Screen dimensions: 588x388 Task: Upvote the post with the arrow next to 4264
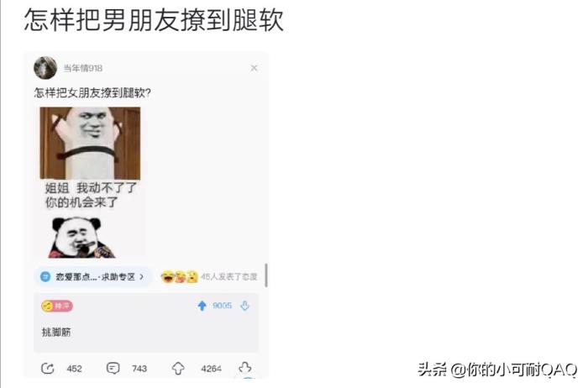178,369
